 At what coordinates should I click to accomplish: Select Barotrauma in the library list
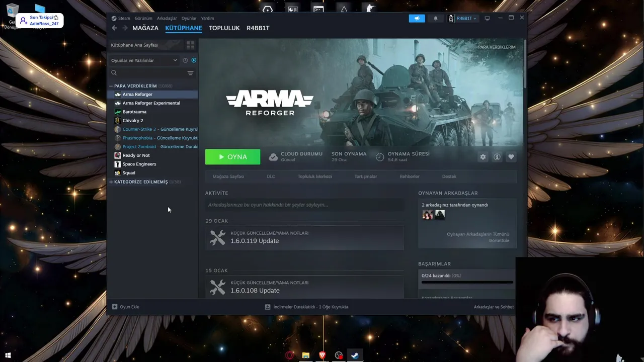[x=153, y=112]
